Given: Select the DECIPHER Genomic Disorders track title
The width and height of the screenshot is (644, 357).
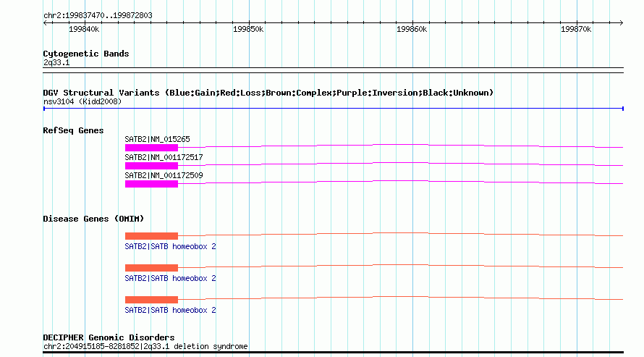Looking at the screenshot, I should (109, 337).
